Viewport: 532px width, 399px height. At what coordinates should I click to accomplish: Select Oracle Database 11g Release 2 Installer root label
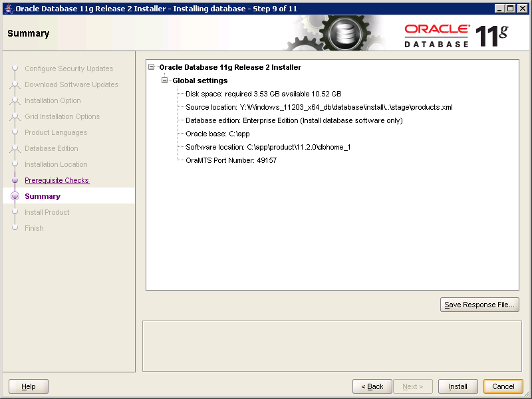pyautogui.click(x=230, y=67)
